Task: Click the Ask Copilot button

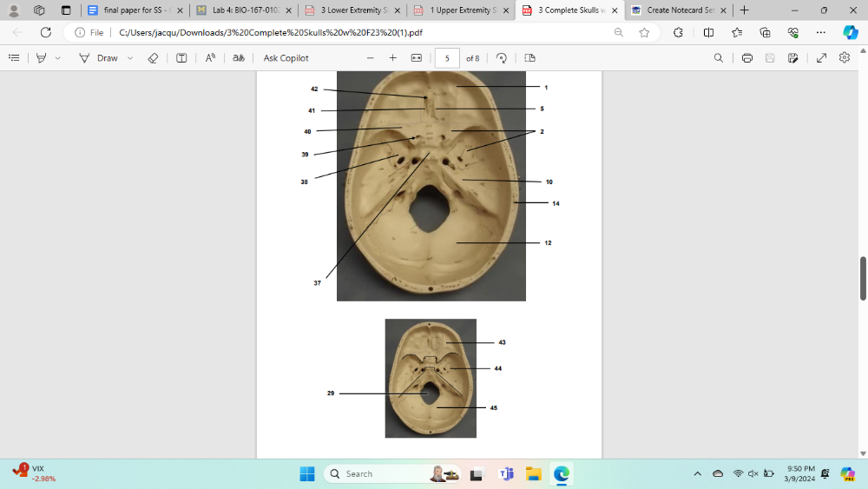Action: pos(286,58)
